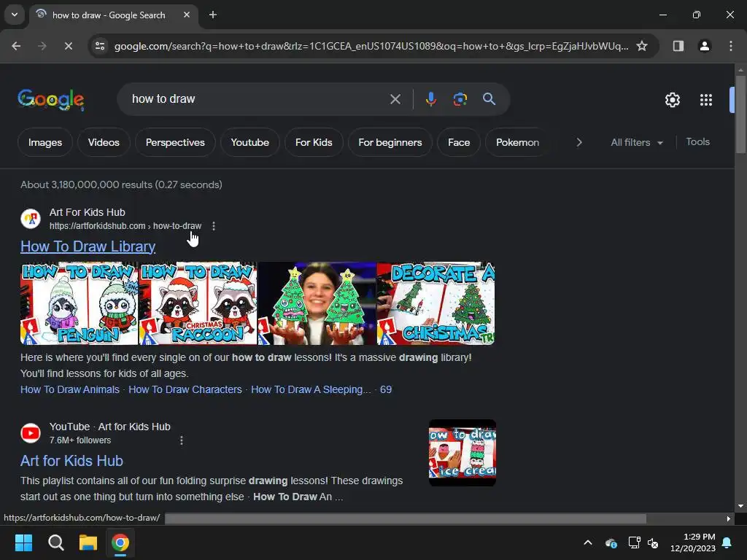
Task: Open the Chrome three-dot menu
Action: [730, 46]
